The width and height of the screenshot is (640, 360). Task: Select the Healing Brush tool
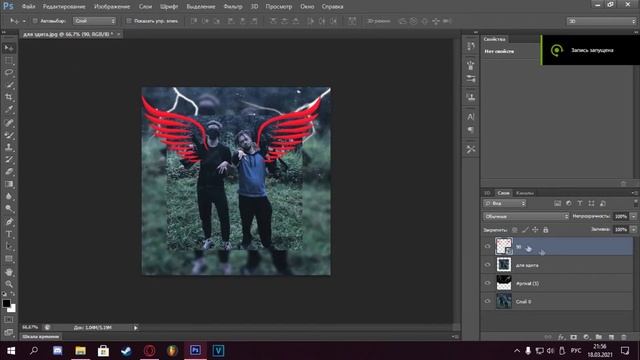tap(9, 122)
